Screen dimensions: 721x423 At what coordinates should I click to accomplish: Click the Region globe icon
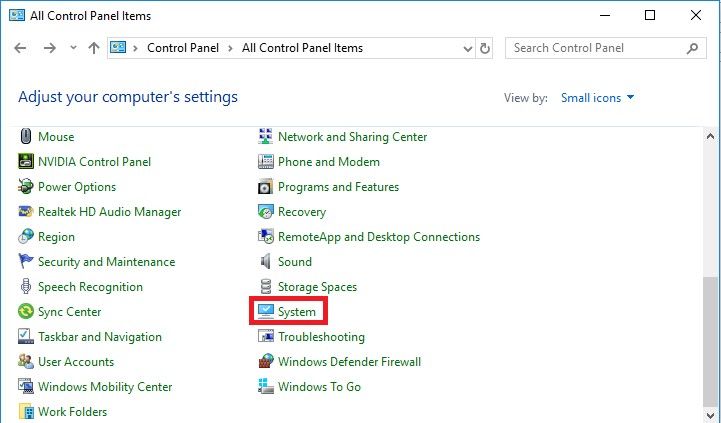(27, 237)
